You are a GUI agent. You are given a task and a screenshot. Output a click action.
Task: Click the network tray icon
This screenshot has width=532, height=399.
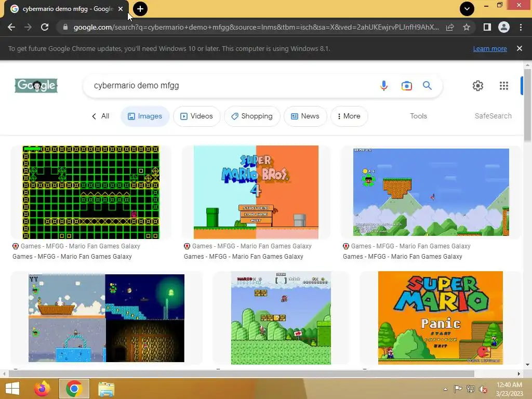tap(471, 389)
